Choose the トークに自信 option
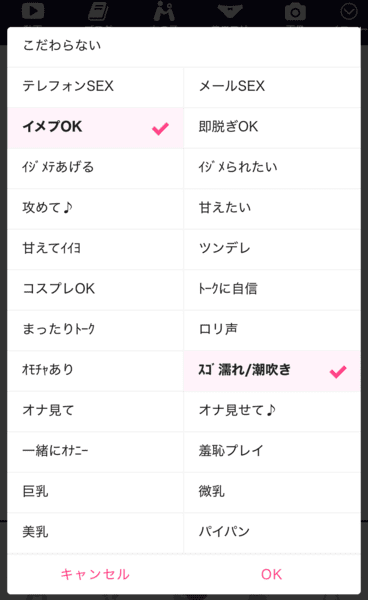Image resolution: width=368 pixels, height=600 pixels. point(272,289)
